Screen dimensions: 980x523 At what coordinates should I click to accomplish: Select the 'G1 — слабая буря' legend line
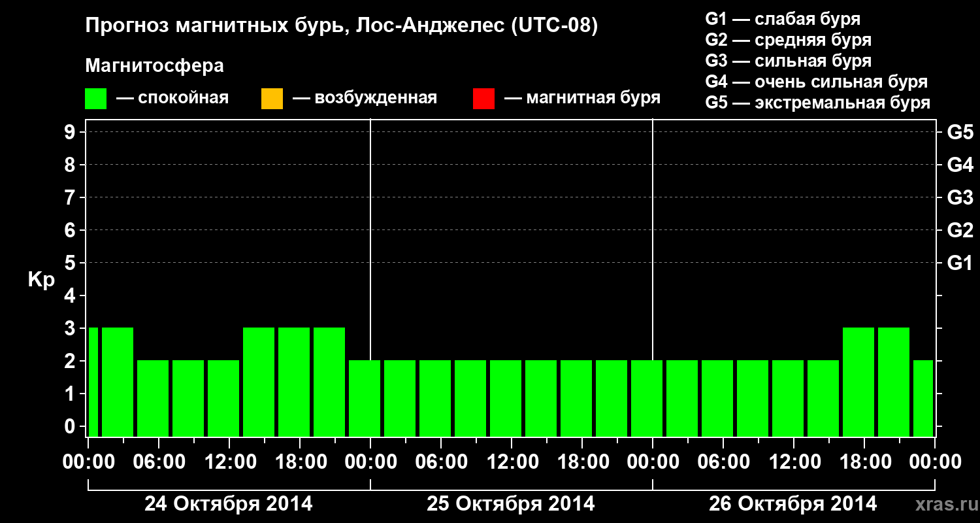click(x=783, y=18)
